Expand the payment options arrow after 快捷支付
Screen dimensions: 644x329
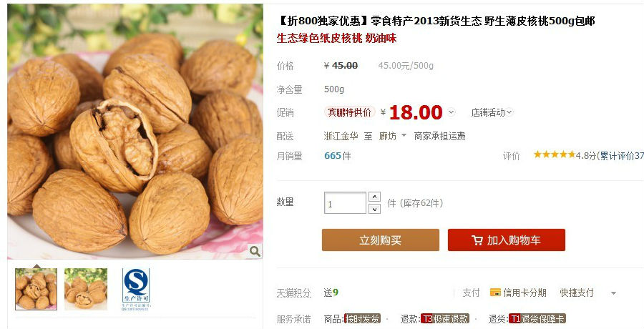click(614, 293)
